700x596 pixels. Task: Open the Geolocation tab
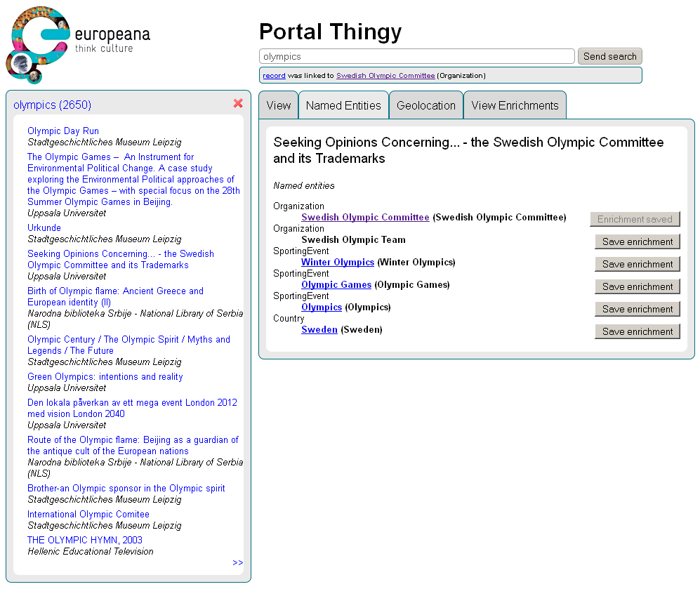pyautogui.click(x=425, y=106)
